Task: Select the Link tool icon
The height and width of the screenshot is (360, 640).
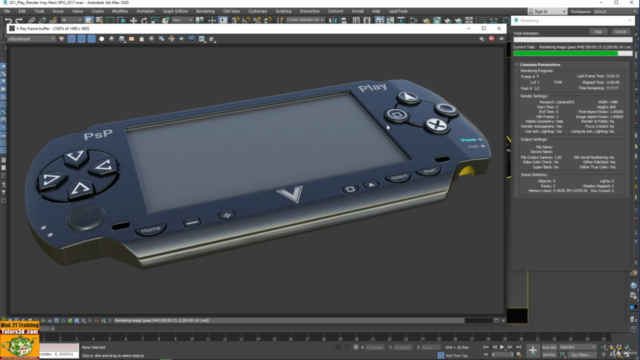Action: pos(32,20)
